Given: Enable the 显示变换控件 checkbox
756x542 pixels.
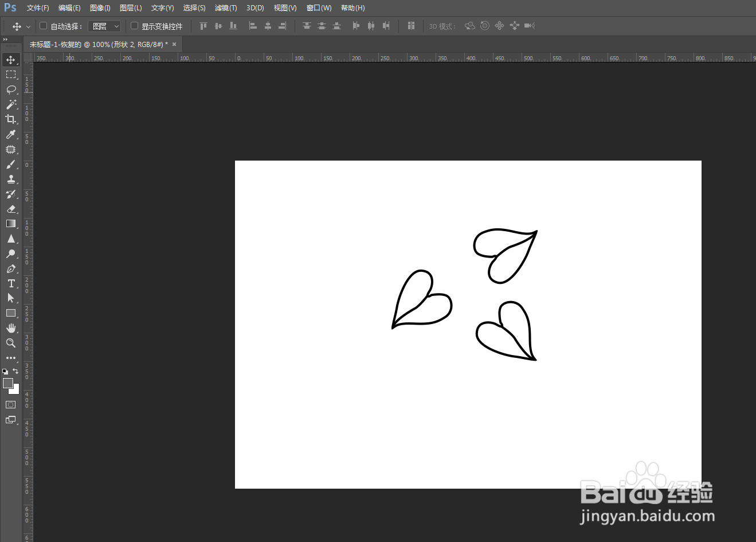Looking at the screenshot, I should point(135,26).
